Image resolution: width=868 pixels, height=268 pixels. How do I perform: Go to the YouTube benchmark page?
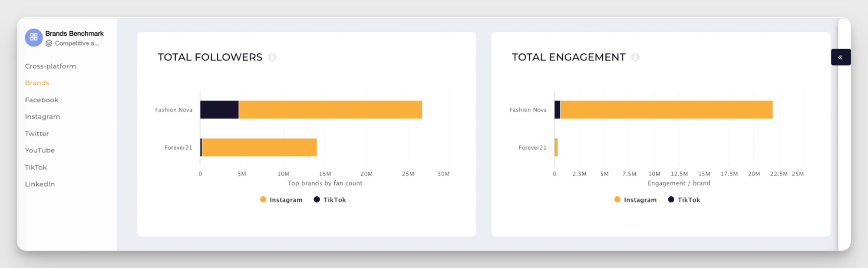40,150
